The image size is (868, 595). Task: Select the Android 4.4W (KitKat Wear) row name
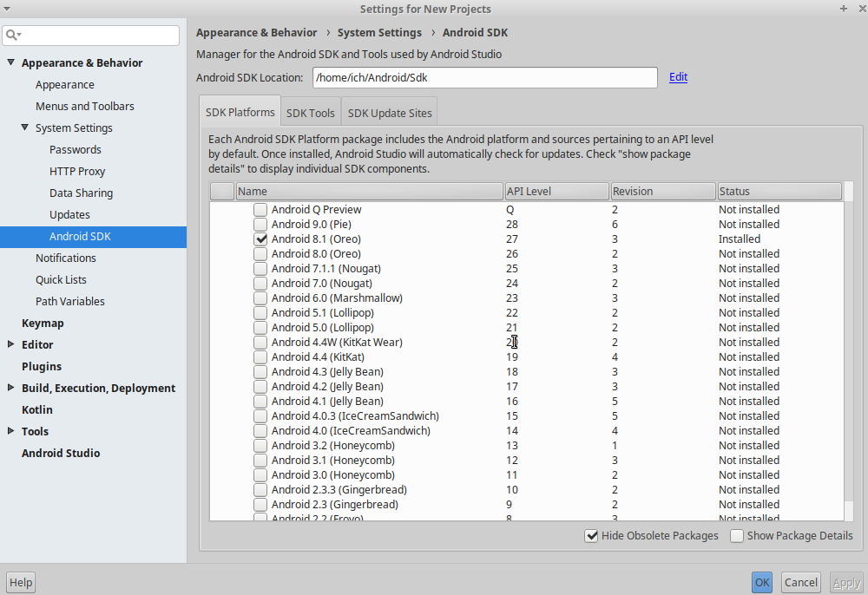(337, 343)
